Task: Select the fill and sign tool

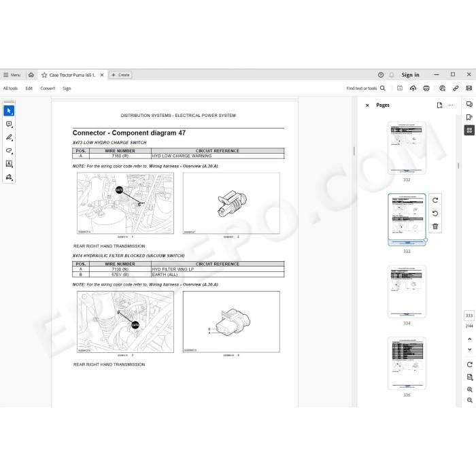Action: click(x=9, y=177)
